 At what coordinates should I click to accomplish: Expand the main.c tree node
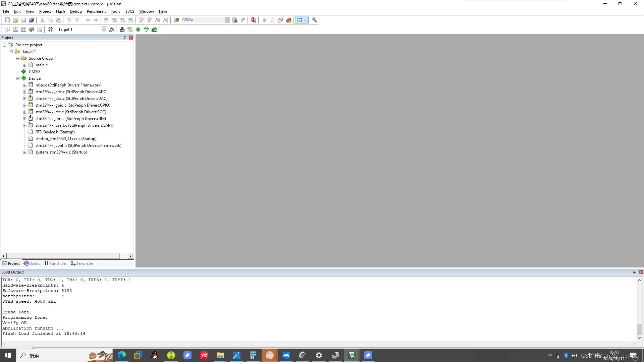[x=24, y=65]
